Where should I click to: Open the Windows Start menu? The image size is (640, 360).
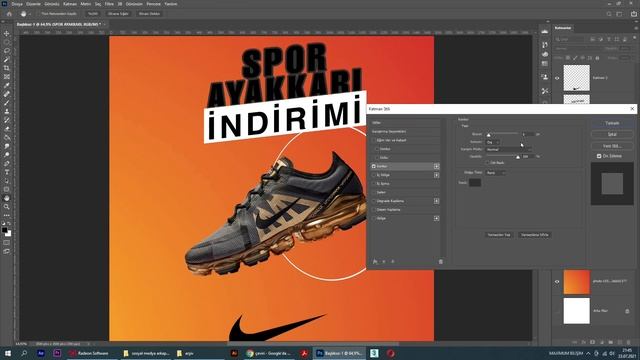(7, 353)
